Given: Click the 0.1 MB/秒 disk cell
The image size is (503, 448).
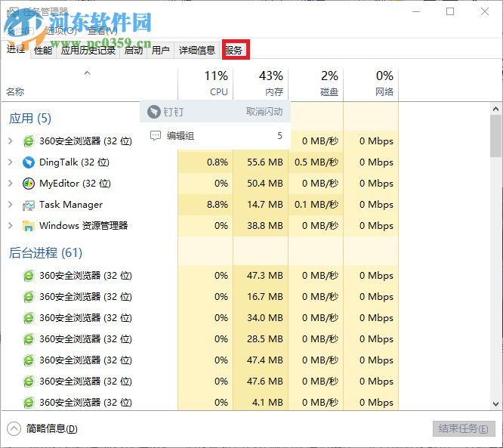Looking at the screenshot, I should 316,205.
